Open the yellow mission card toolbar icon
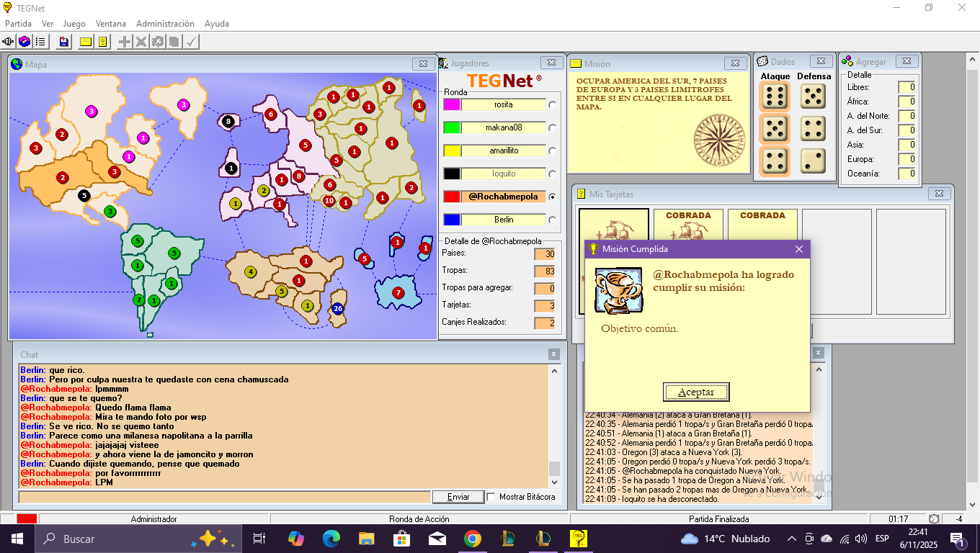This screenshot has width=980, height=553. coord(86,42)
